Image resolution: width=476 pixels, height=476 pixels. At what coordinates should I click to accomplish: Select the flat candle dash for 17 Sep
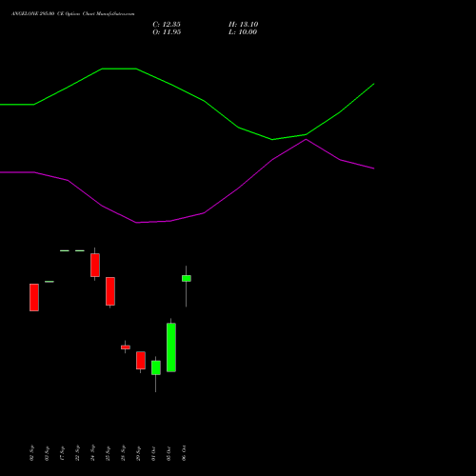[65, 250]
